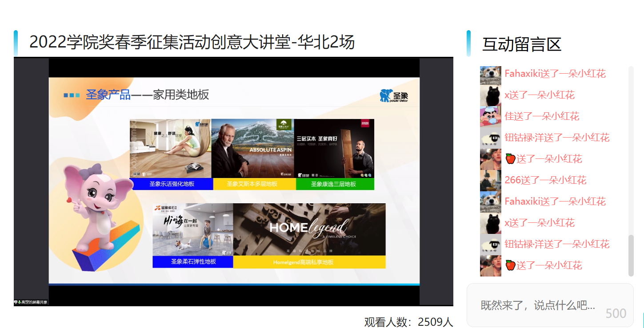Click the cartoon avatar beside 佳's message

click(x=491, y=116)
